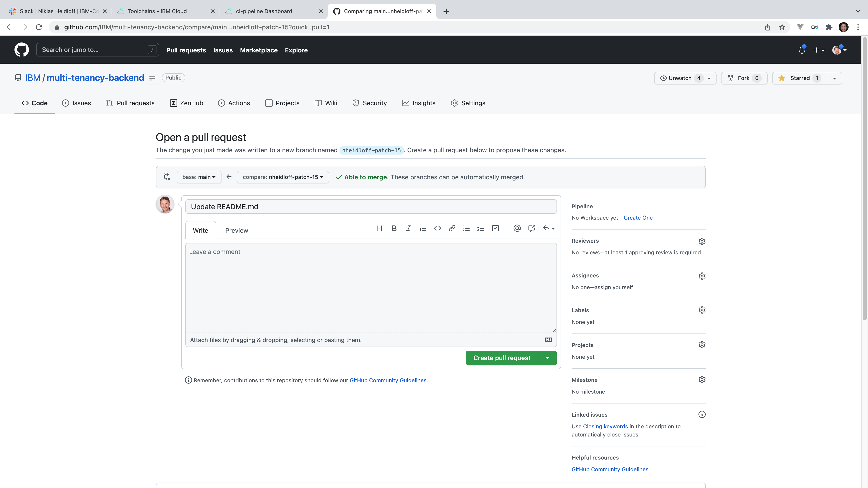
Task: Click the pull request title field
Action: [x=371, y=207]
